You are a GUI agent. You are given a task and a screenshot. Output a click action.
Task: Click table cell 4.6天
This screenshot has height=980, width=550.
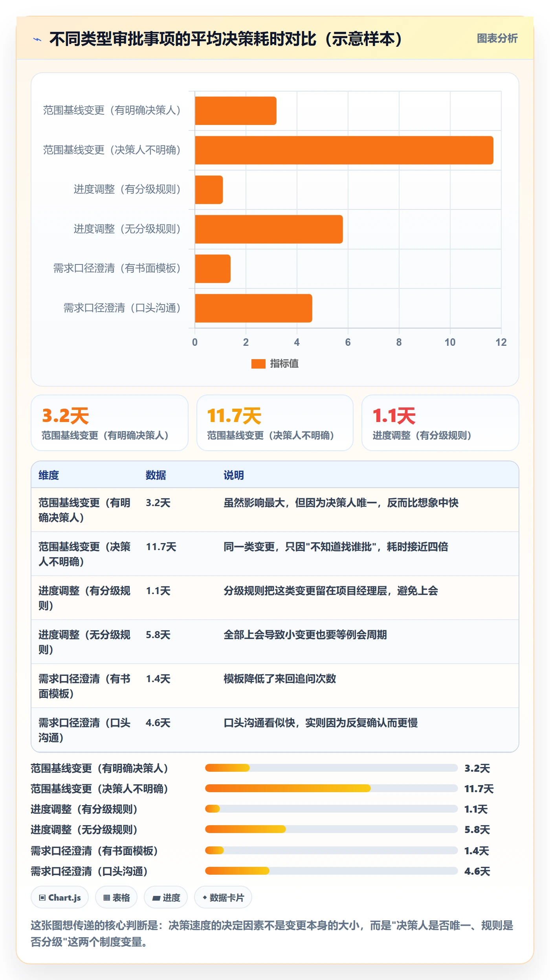pyautogui.click(x=158, y=723)
